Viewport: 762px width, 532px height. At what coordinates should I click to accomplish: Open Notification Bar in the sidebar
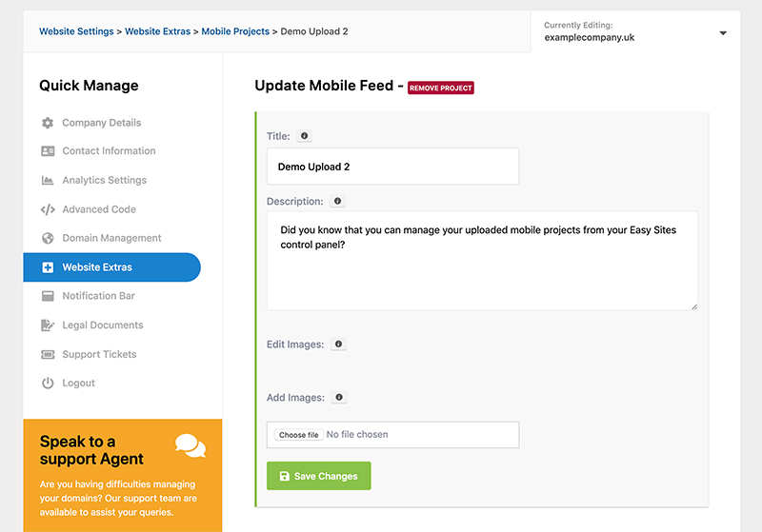click(98, 296)
